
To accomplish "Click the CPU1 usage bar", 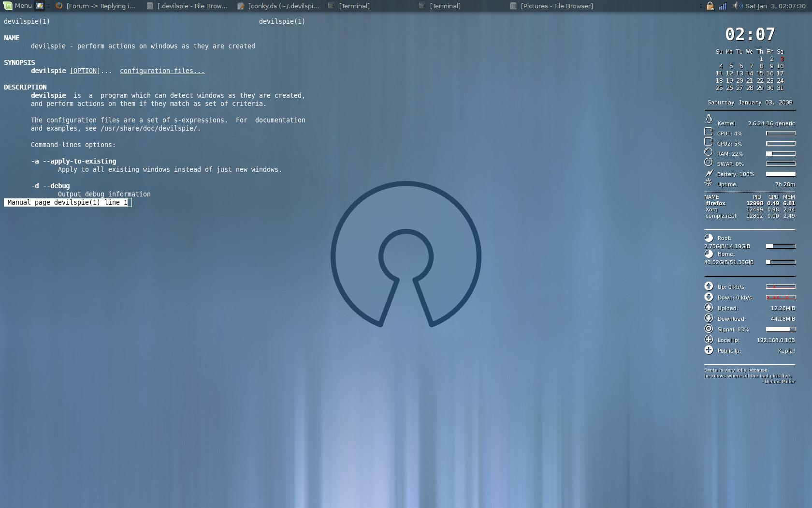I will coord(781,133).
